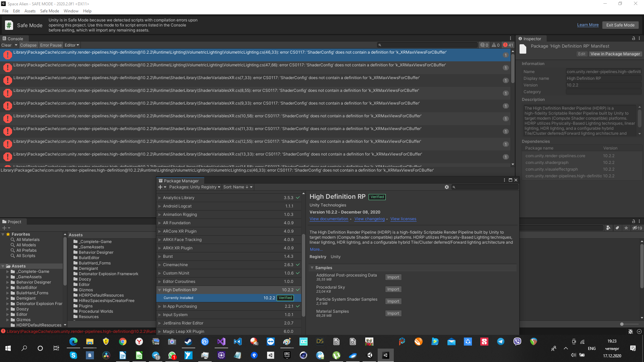Open the debug mode bug icon in status bar
644x362 pixels.
pos(630,331)
